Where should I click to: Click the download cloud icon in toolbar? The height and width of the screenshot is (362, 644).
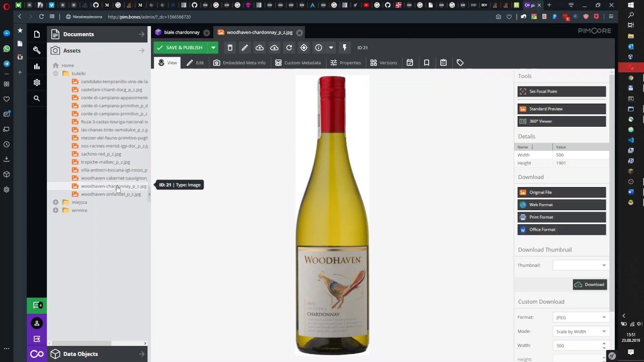(274, 48)
